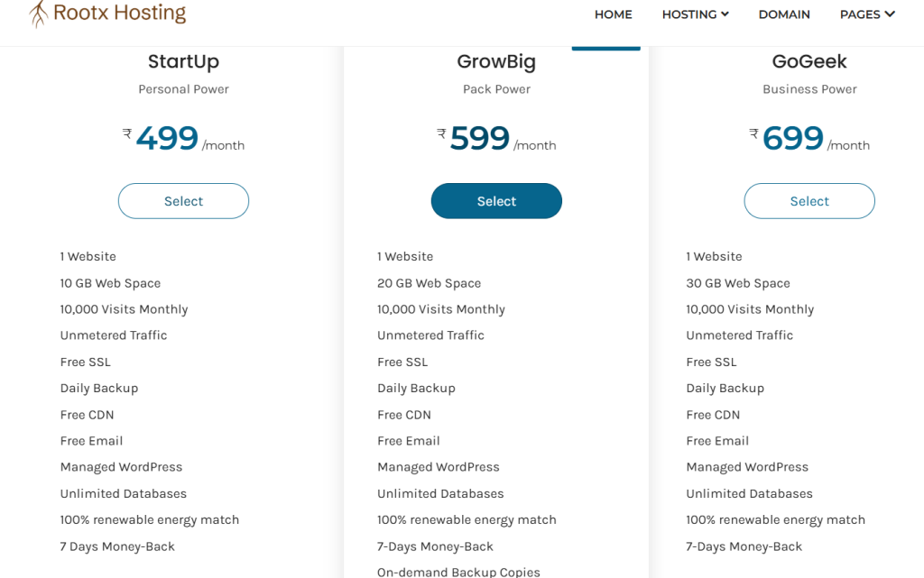Click the Rootx Hosting logo icon
The image size is (924, 578).
point(39,13)
